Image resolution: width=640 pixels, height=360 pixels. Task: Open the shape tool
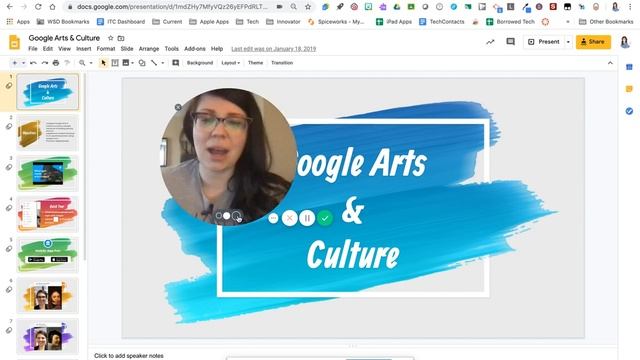[x=142, y=63]
